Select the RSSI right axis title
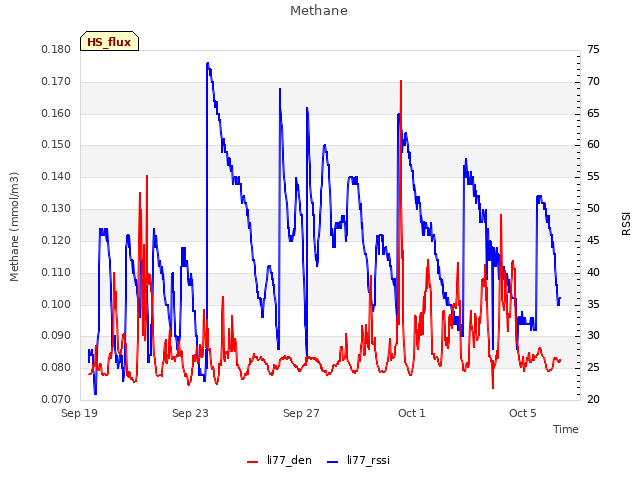The width and height of the screenshot is (640, 480). pyautogui.click(x=626, y=224)
